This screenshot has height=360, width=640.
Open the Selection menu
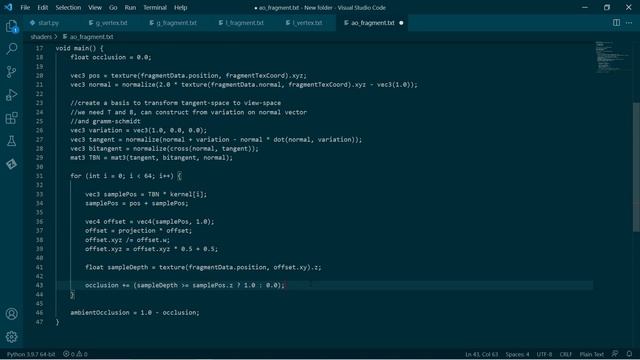pyautogui.click(x=68, y=7)
